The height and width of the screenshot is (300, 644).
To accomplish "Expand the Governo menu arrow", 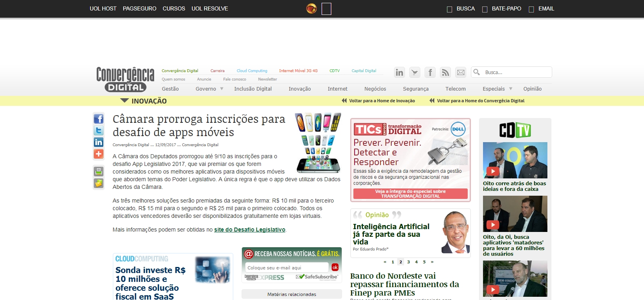I will [x=221, y=89].
